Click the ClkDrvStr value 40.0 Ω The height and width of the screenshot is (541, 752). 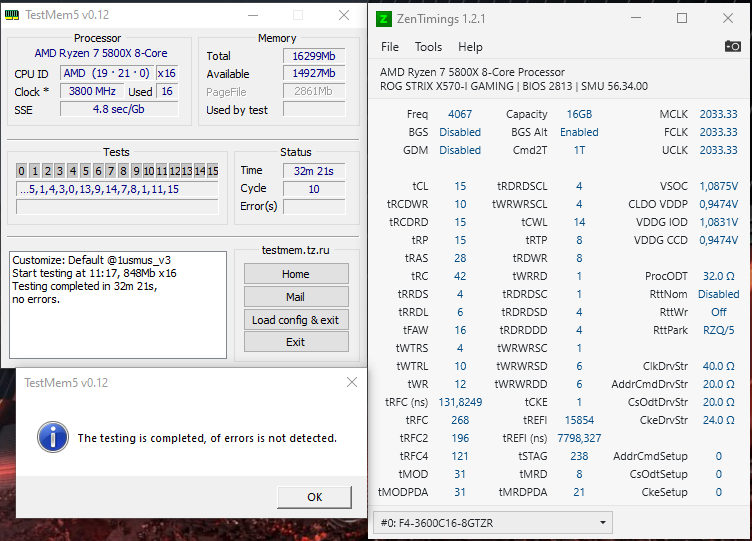[718, 366]
